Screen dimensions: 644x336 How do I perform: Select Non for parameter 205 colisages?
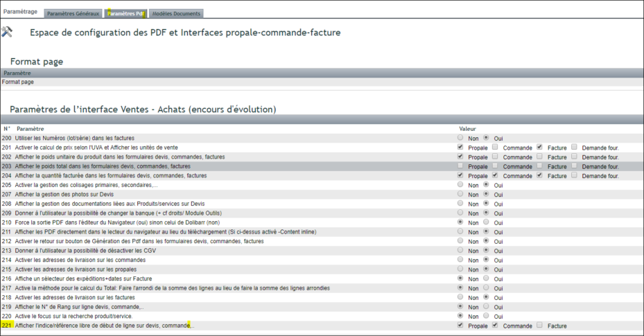coord(460,184)
